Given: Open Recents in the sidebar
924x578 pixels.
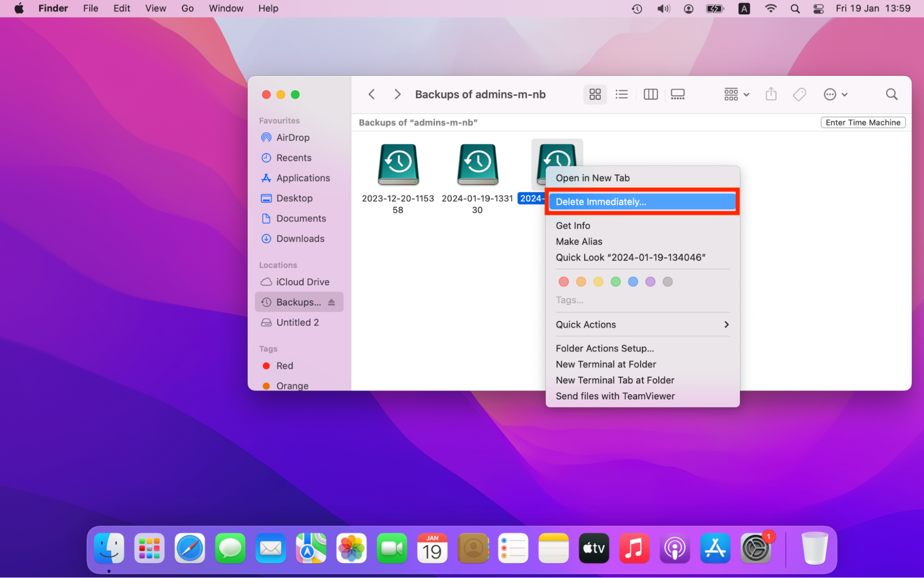Looking at the screenshot, I should (x=299, y=158).
